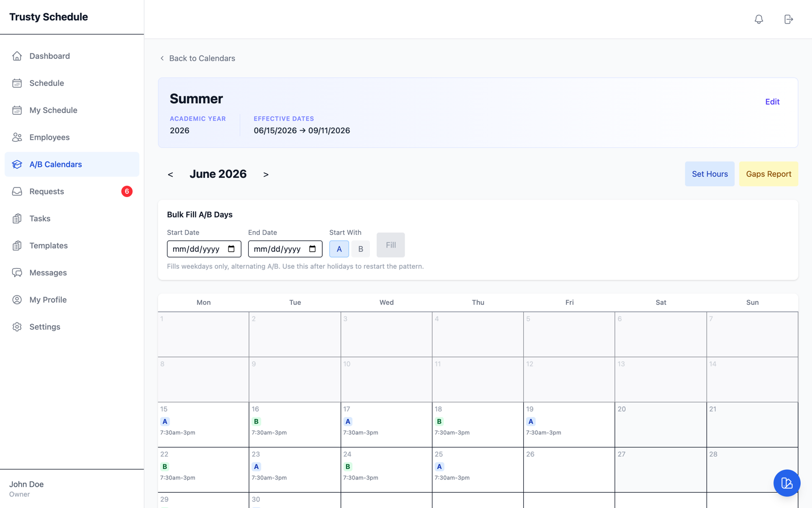Click A badge on June 25
This screenshot has height=508, width=812.
(439, 467)
